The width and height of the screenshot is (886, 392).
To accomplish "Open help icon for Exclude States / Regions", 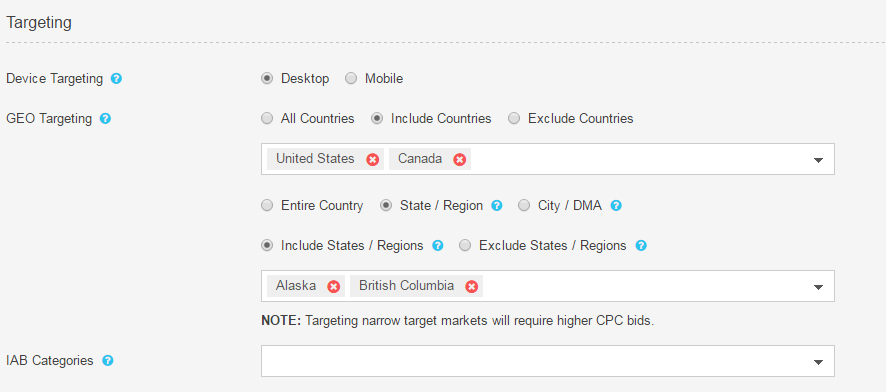I will 641,246.
